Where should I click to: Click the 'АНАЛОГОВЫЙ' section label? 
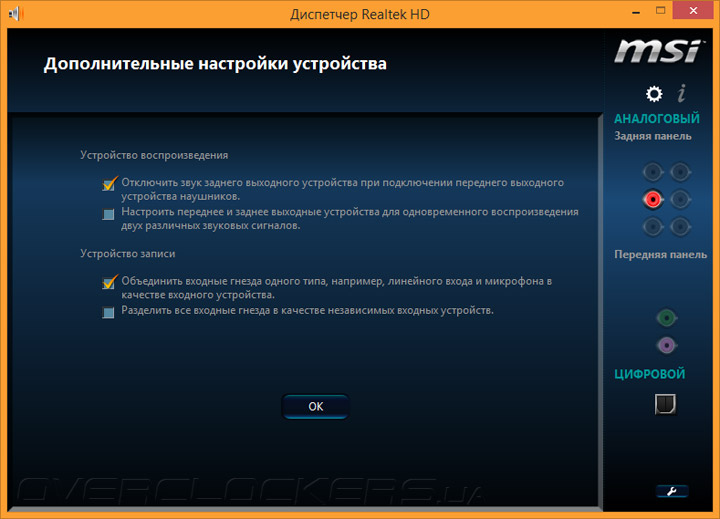pos(657,118)
